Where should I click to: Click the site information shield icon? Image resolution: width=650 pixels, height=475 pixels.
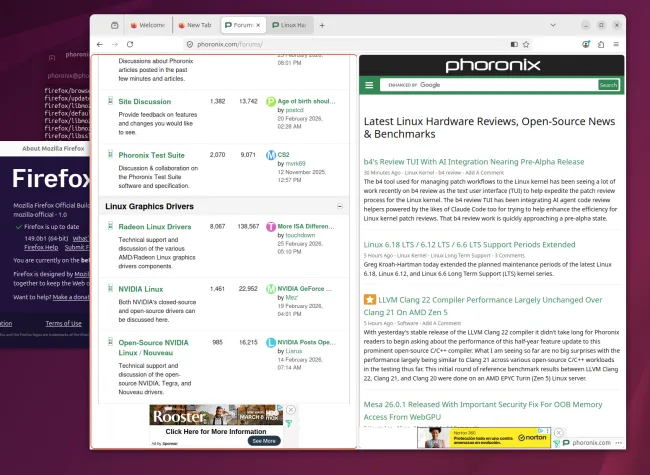tap(190, 44)
